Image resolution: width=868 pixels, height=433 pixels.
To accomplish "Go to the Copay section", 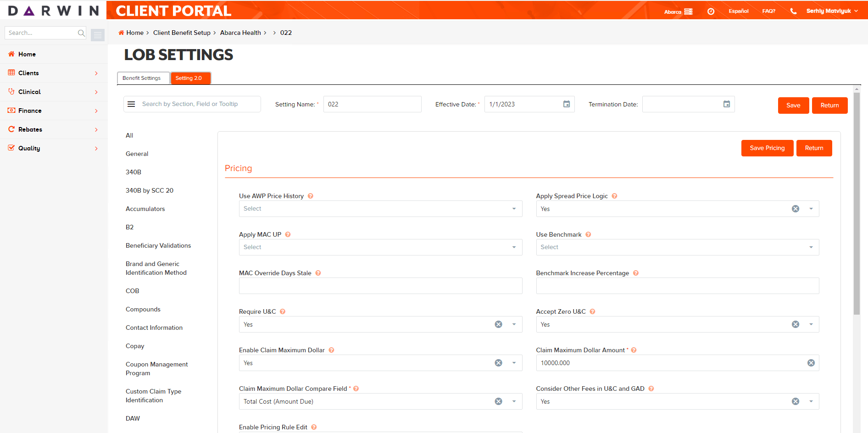I will 135,346.
